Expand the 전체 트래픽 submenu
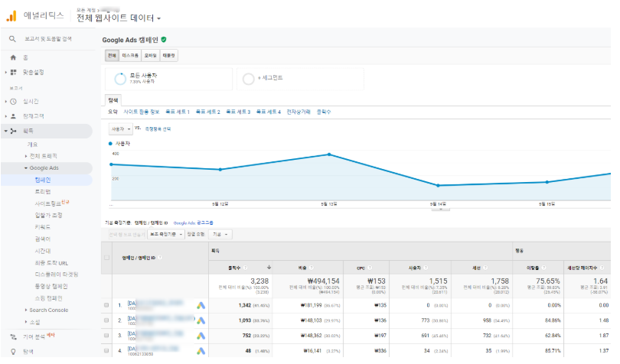Screen dimensions: 620x364 (26, 157)
